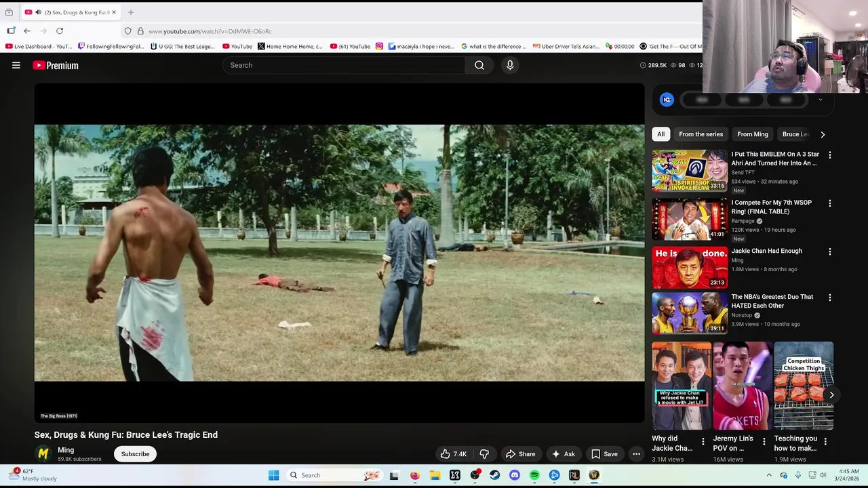Click the site security lock icon
Image resolution: width=868 pixels, height=488 pixels.
140,31
